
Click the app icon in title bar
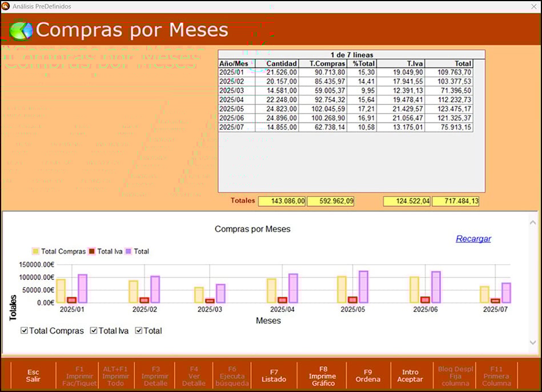pos(6,6)
